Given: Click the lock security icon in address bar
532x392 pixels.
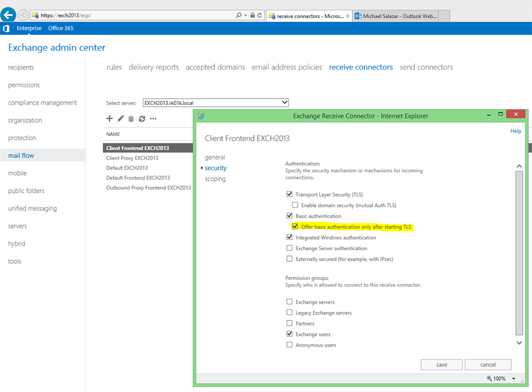Looking at the screenshot, I should click(x=252, y=15).
